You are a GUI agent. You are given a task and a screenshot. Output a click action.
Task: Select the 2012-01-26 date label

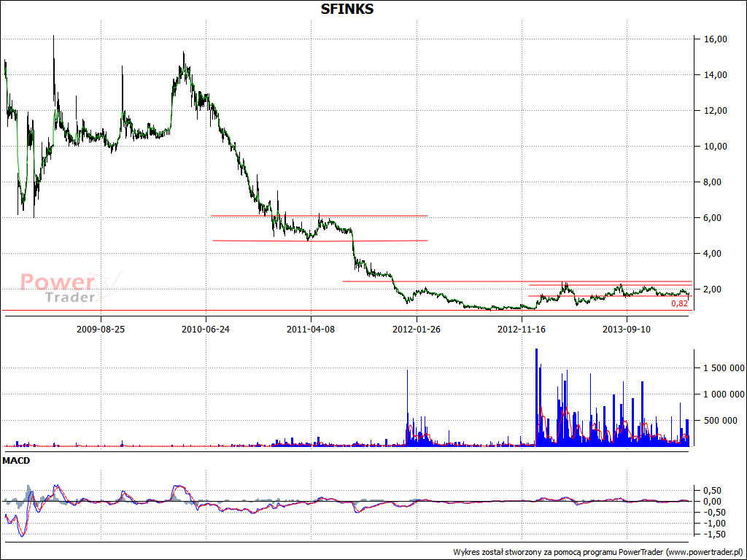(417, 329)
